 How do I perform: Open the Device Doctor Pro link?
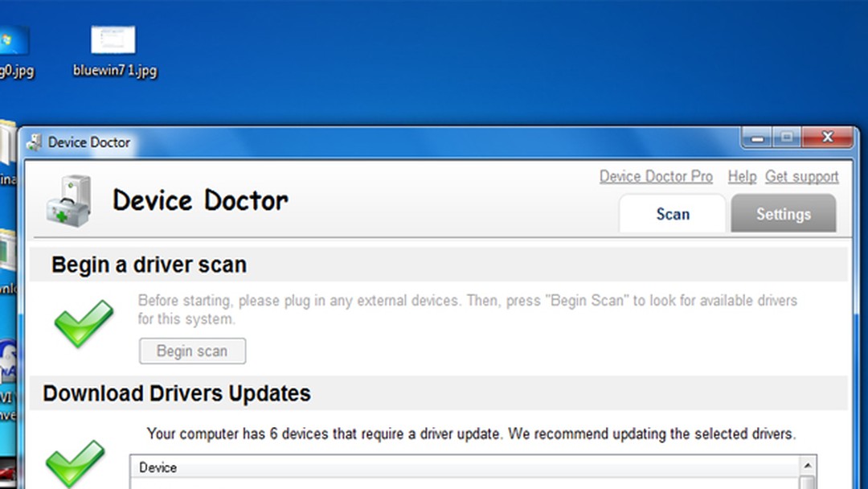click(x=656, y=176)
